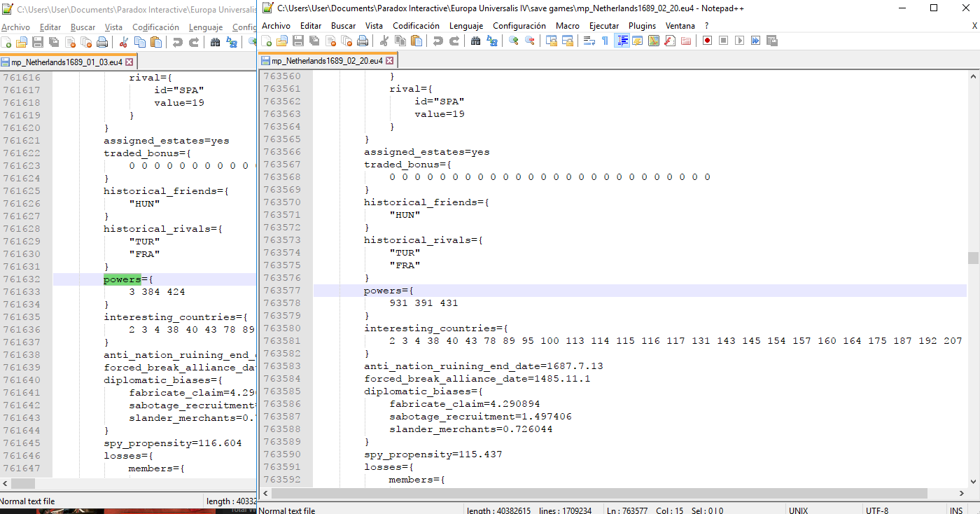The width and height of the screenshot is (980, 514).
Task: Toggle word wrap in the toolbar
Action: point(589,41)
